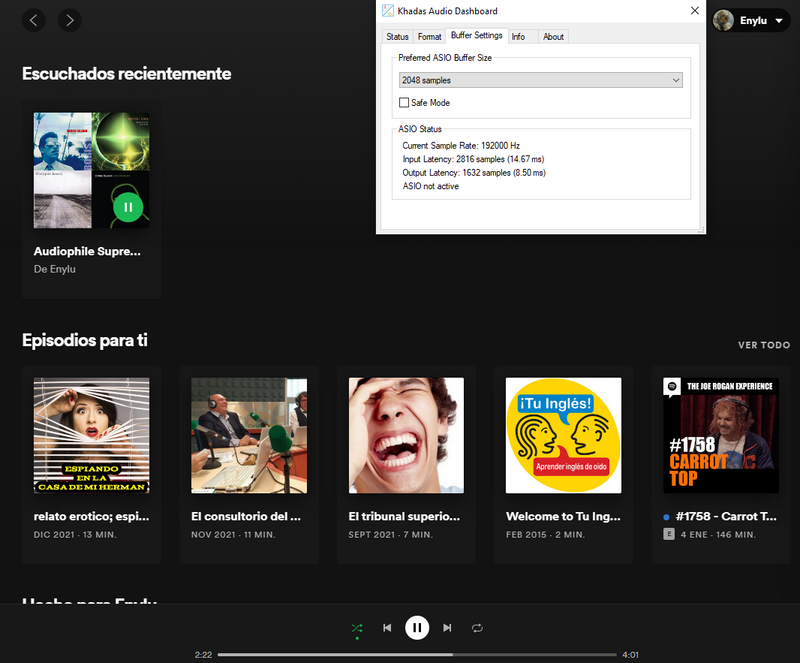800x663 pixels.
Task: Pause the Audiophile Supre... playlist from its cover
Action: coord(128,207)
